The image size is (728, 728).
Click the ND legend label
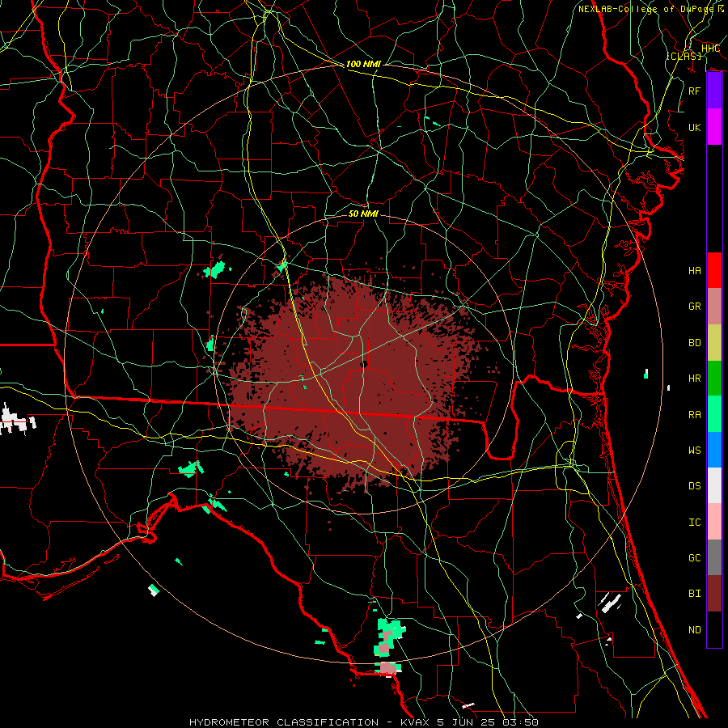pyautogui.click(x=695, y=630)
